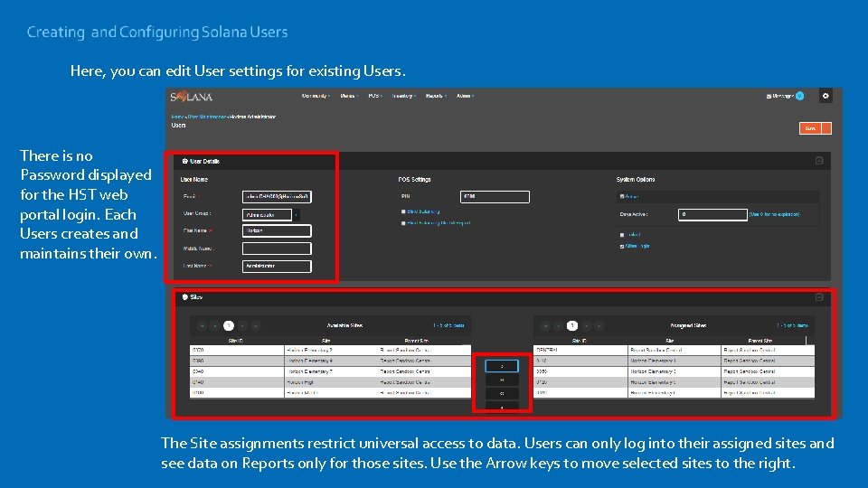
Task: Open the Community menu
Action: (x=316, y=96)
